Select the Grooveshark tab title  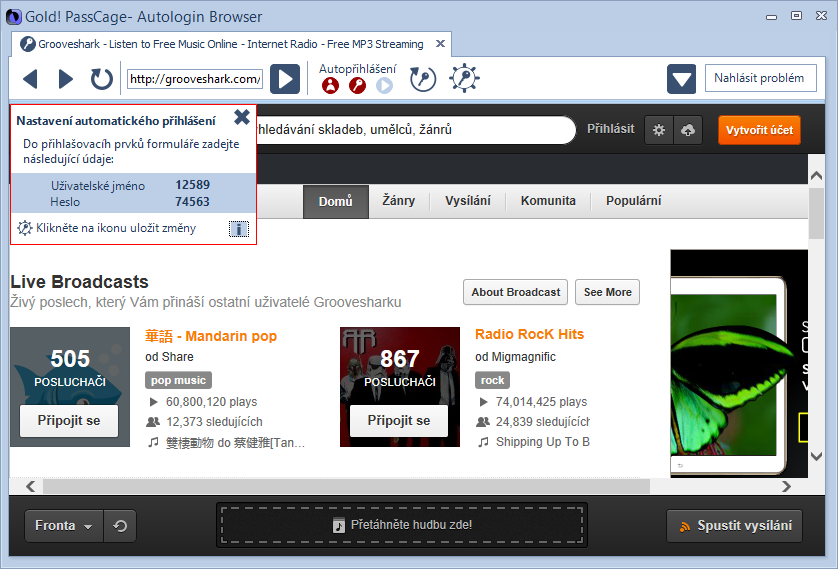tap(230, 44)
